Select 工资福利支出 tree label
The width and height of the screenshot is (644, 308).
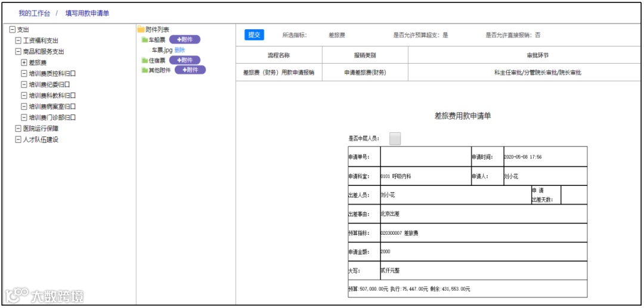click(x=41, y=41)
